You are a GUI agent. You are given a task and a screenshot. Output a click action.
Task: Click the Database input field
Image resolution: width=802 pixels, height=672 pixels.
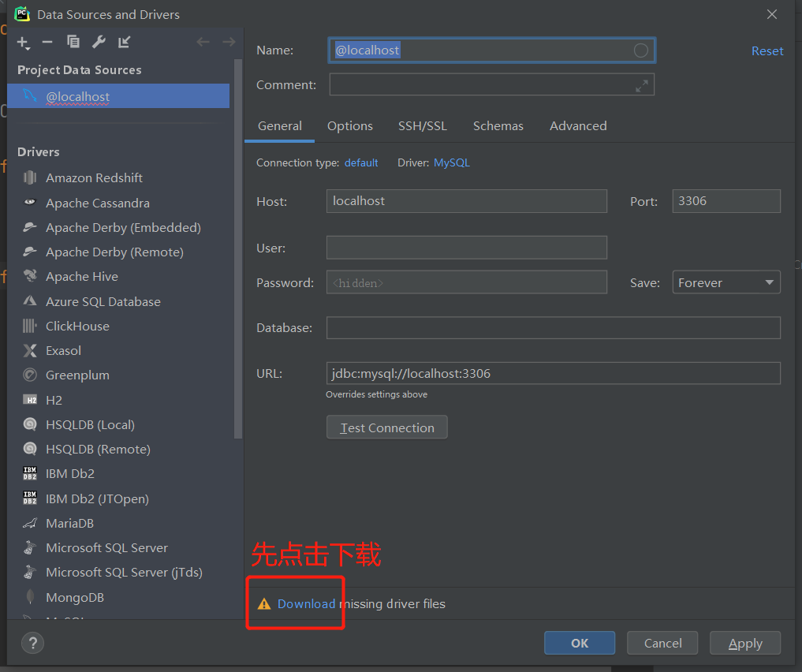coord(554,328)
